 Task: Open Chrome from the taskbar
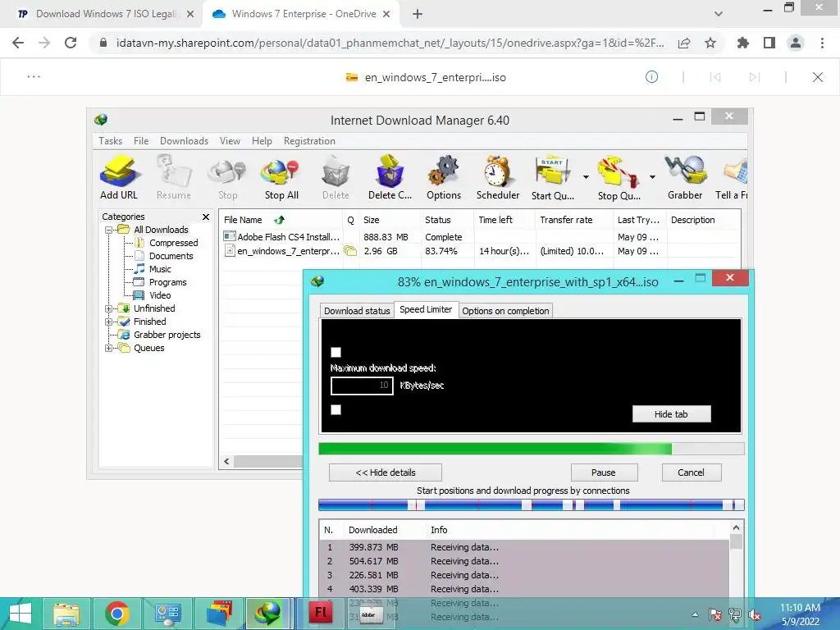[x=116, y=614]
